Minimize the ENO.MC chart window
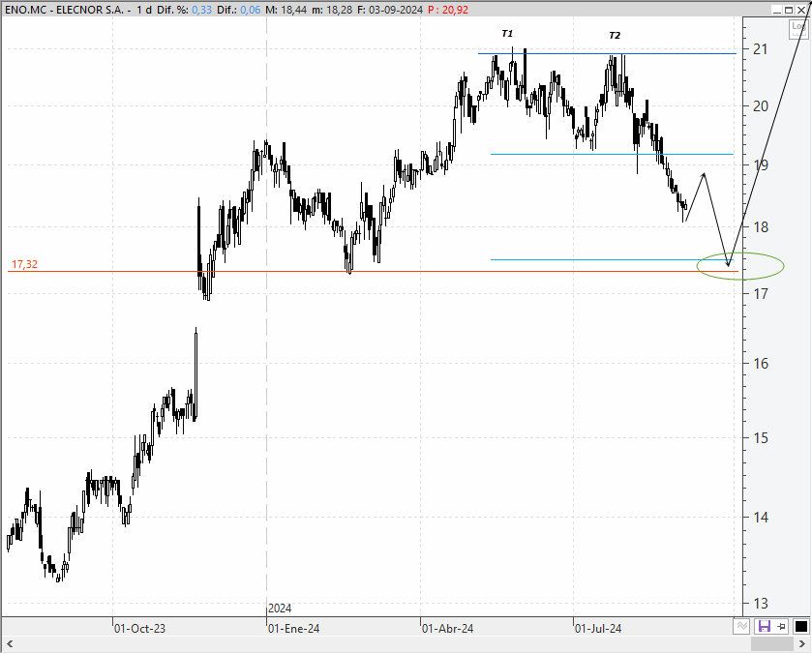The height and width of the screenshot is (654, 812). 776,10
